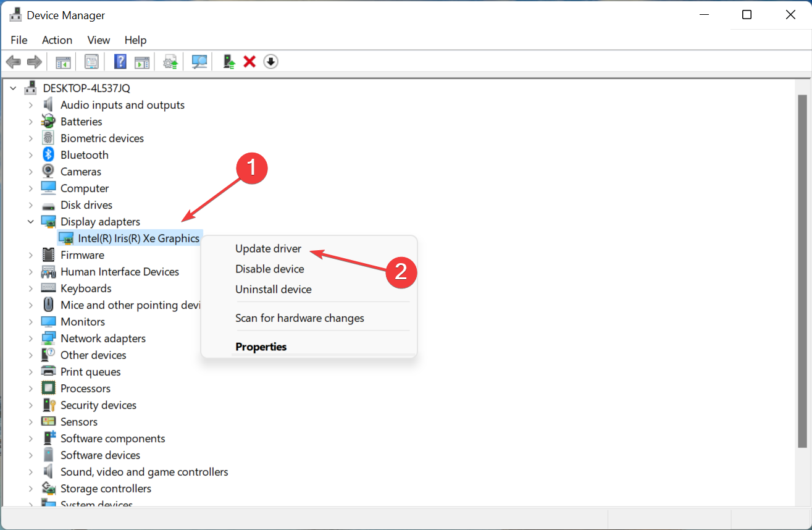812x530 pixels.
Task: Expand the Sound, video and game controllers node
Action: pyautogui.click(x=30, y=472)
